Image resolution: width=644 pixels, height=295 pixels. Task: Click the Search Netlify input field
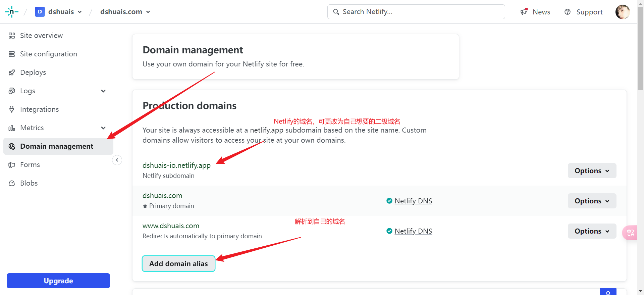pyautogui.click(x=416, y=12)
